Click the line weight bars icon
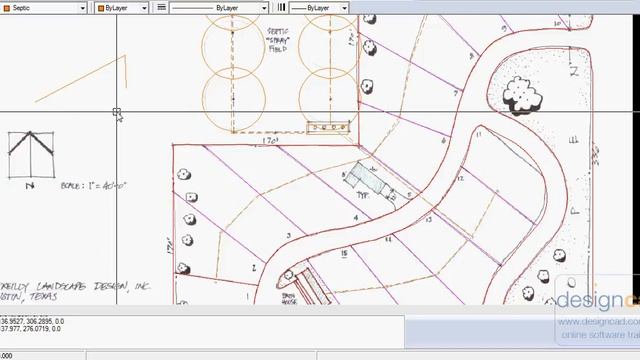 tap(281, 7)
